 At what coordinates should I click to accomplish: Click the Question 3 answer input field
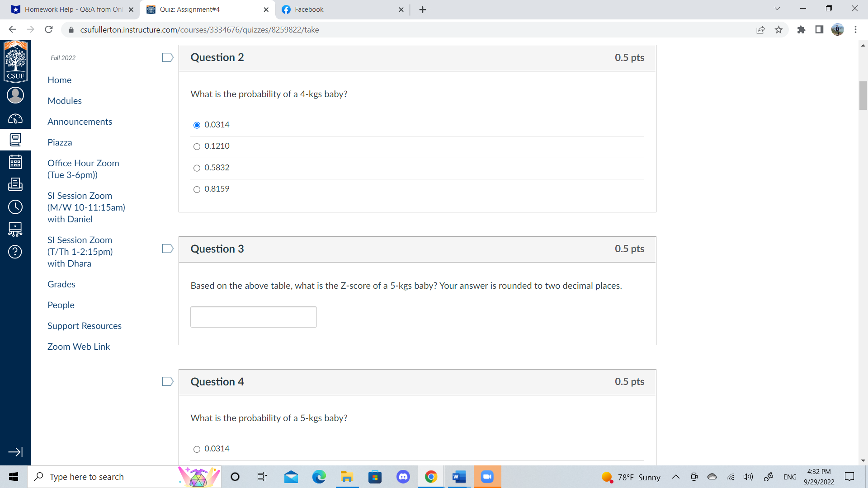(x=253, y=317)
